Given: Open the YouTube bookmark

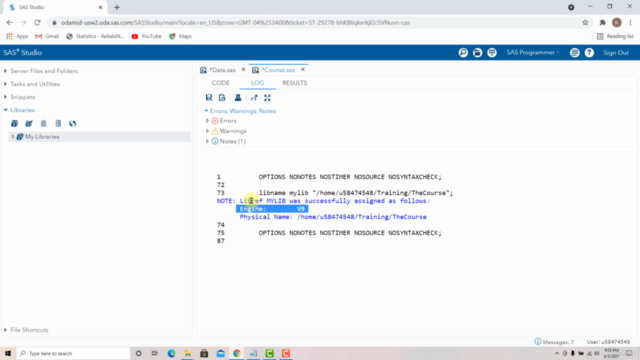Looking at the screenshot, I should pos(147,36).
